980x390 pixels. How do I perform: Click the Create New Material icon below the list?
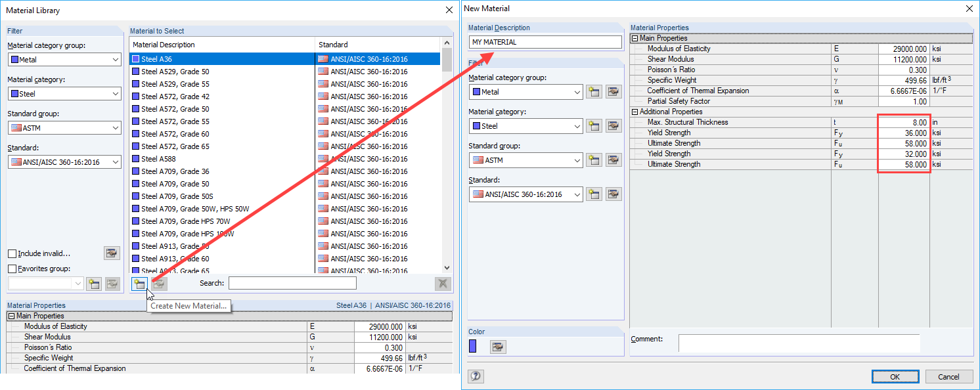139,284
